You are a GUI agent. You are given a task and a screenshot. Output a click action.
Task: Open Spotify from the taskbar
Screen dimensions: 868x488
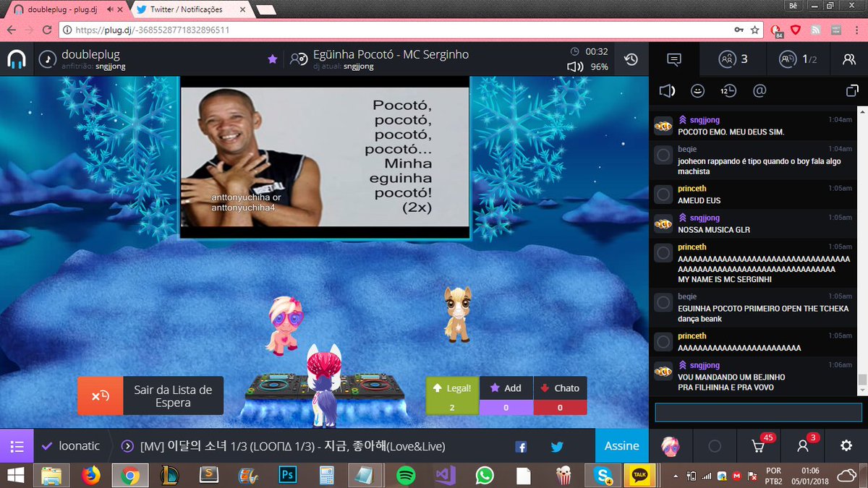coord(406,475)
